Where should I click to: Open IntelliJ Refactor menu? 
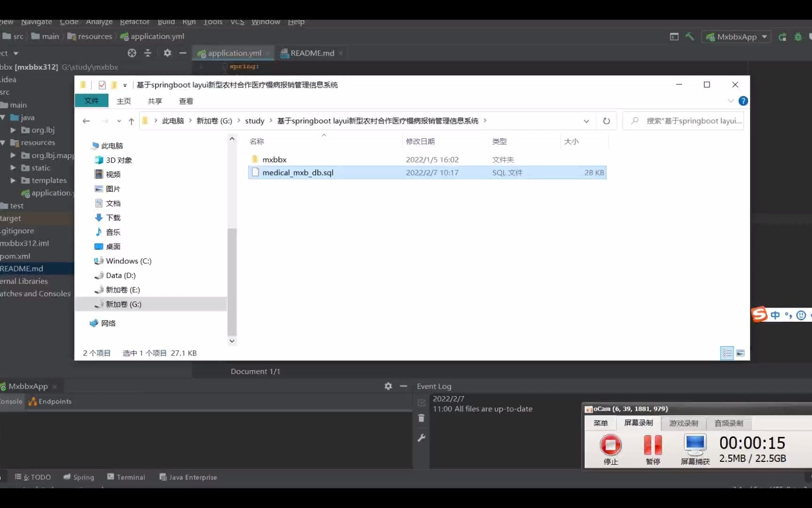[134, 22]
